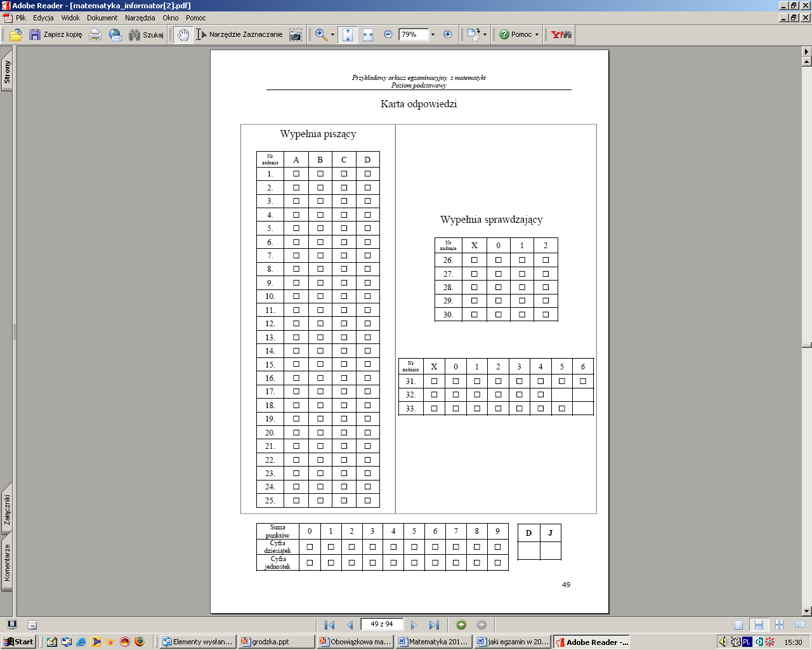The width and height of the screenshot is (812, 650).
Task: Select the Snapshot camera tool
Action: (x=295, y=35)
